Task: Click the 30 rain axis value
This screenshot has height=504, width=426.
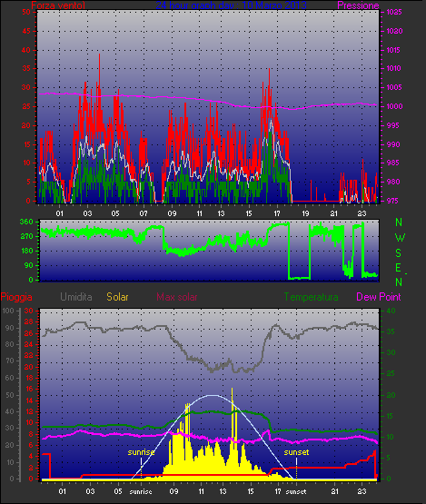Action: pos(29,311)
